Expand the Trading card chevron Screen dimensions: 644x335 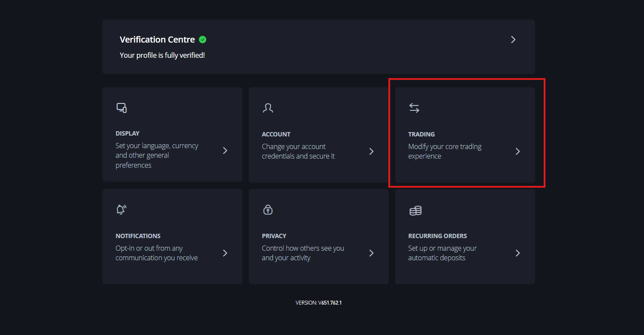tap(518, 151)
